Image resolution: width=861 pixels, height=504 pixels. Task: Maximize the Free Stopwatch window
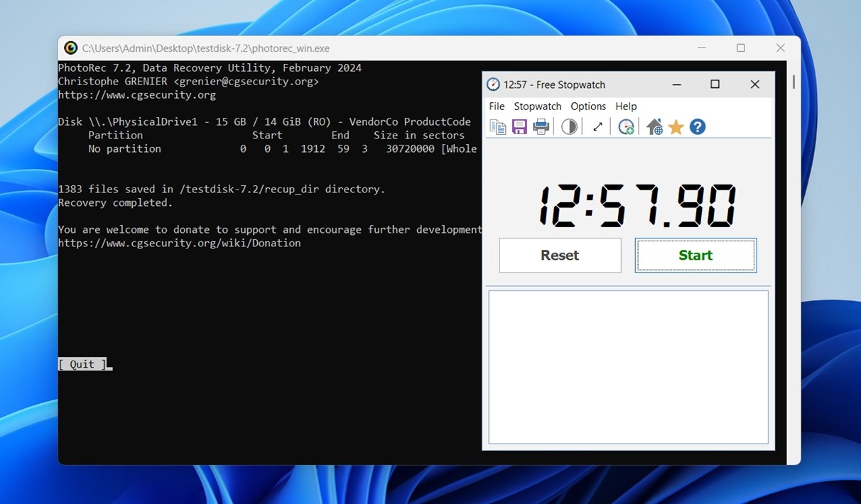pyautogui.click(x=715, y=84)
